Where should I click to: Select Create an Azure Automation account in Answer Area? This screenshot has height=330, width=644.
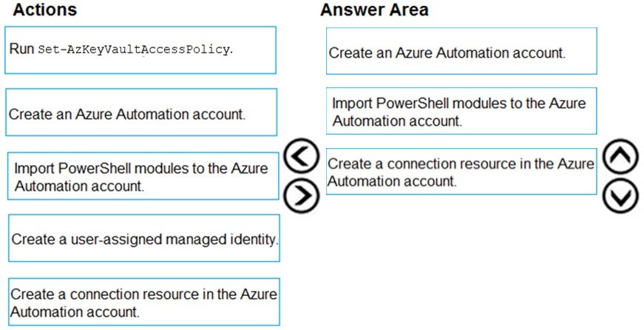(461, 52)
